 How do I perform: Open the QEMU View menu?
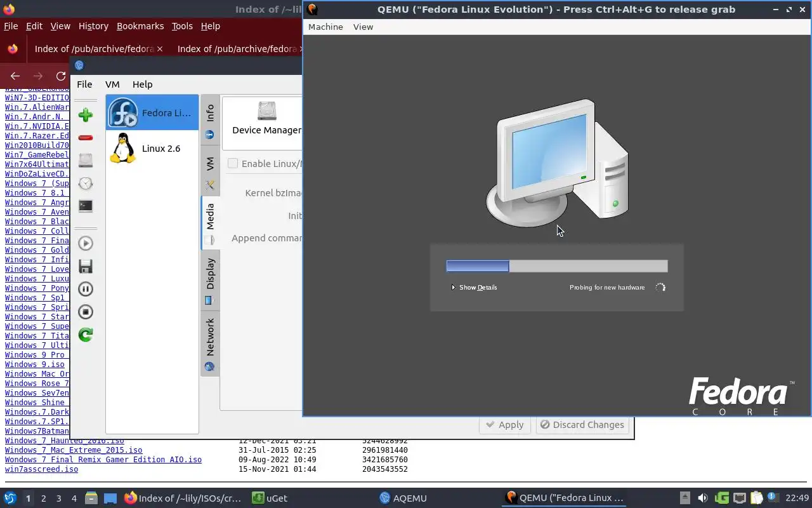tap(363, 27)
